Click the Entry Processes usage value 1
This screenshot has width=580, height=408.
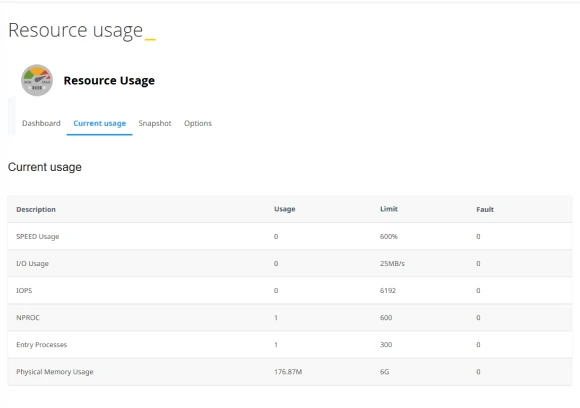click(x=276, y=344)
